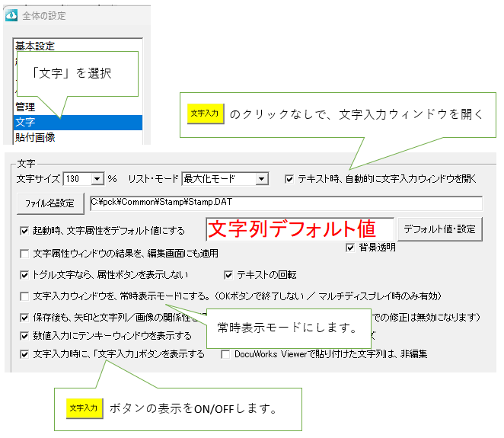Toggle テキストの回転 checkbox

coord(229,274)
